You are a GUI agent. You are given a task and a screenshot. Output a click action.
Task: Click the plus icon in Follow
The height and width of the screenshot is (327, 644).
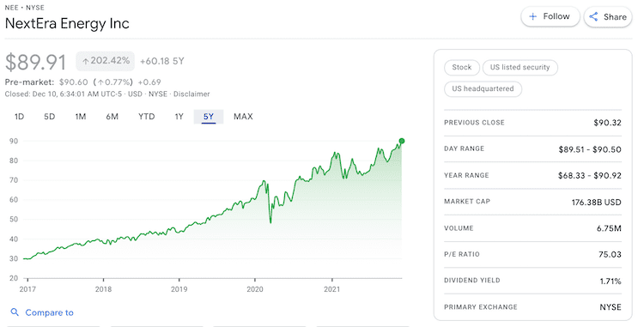click(532, 16)
